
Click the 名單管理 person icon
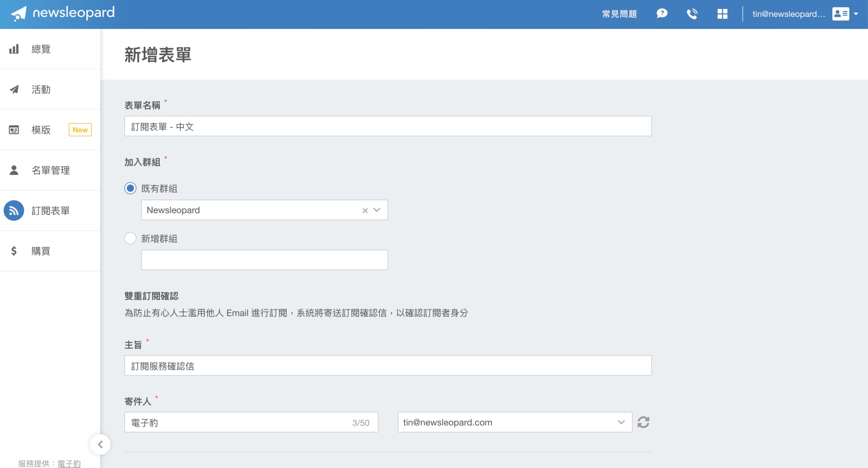click(14, 170)
